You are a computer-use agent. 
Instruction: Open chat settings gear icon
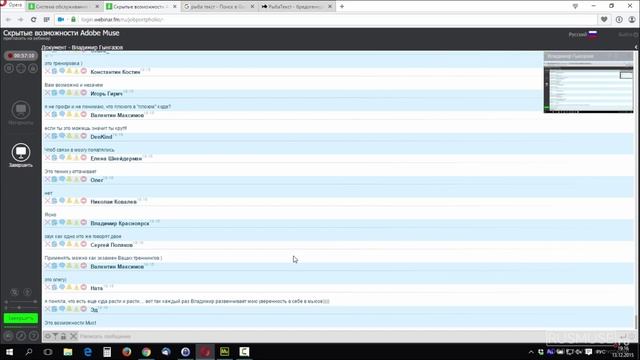[48, 336]
